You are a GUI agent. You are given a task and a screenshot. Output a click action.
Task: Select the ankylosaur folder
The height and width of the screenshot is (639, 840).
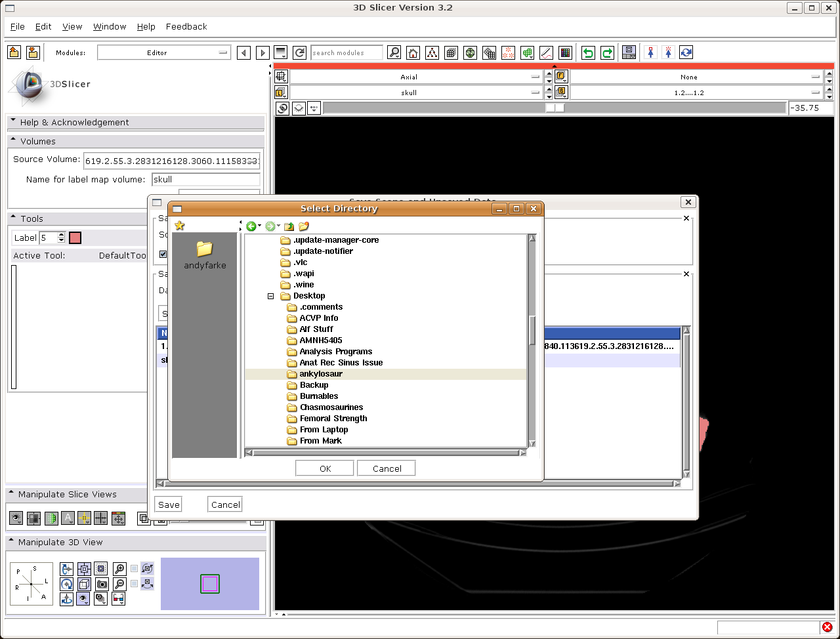(x=386, y=374)
